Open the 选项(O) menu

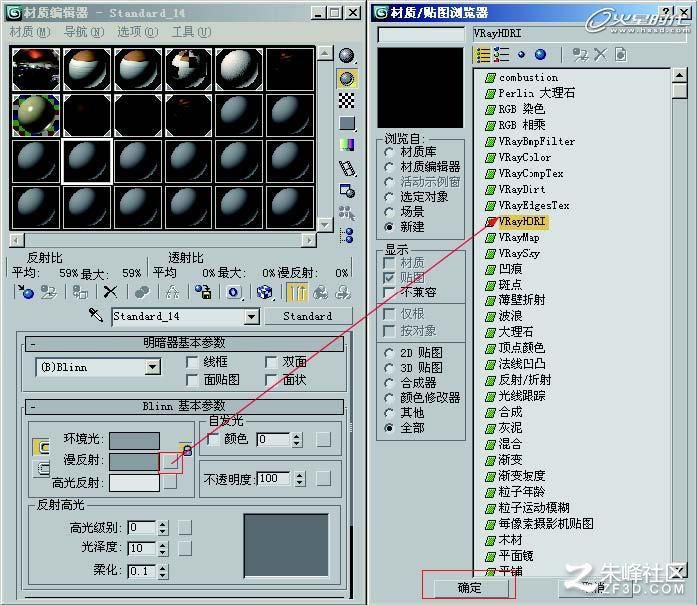click(x=138, y=32)
